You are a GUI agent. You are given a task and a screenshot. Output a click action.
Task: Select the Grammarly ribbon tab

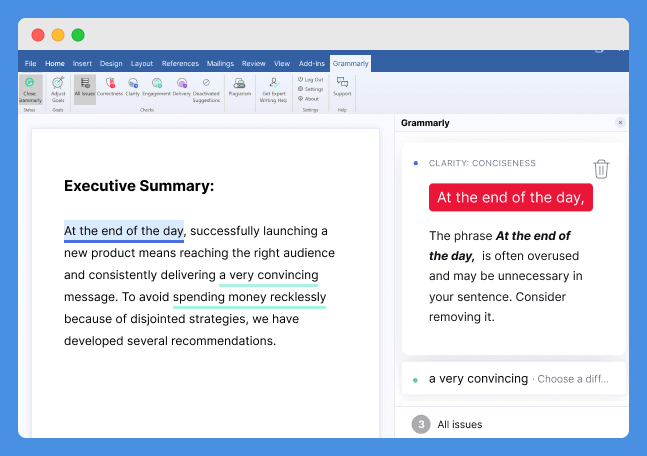(x=350, y=64)
